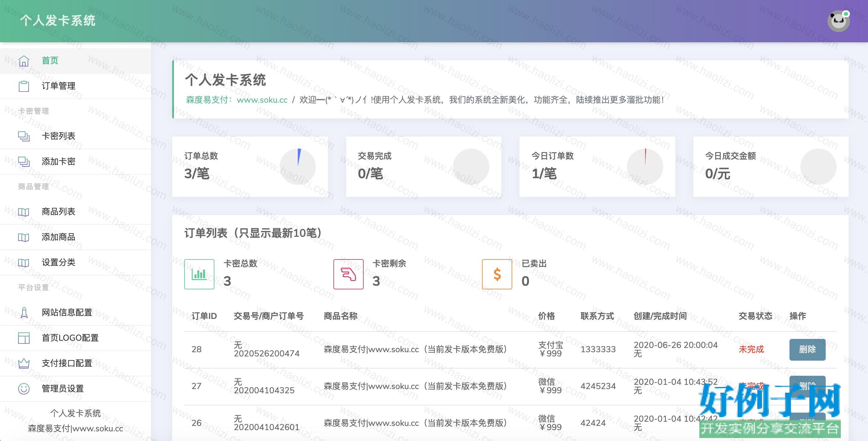Follow the green 森度易支付: www.soku.cc link
The width and height of the screenshot is (868, 441).
(236, 100)
